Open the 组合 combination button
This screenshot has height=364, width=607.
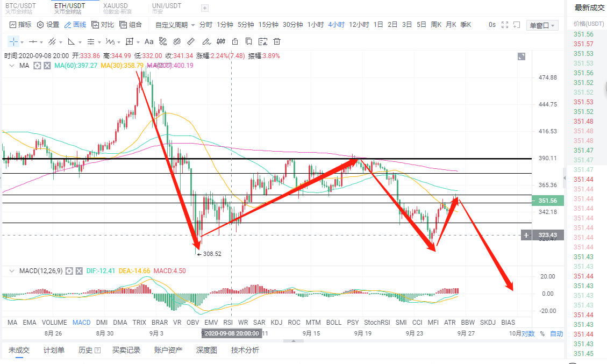click(131, 25)
